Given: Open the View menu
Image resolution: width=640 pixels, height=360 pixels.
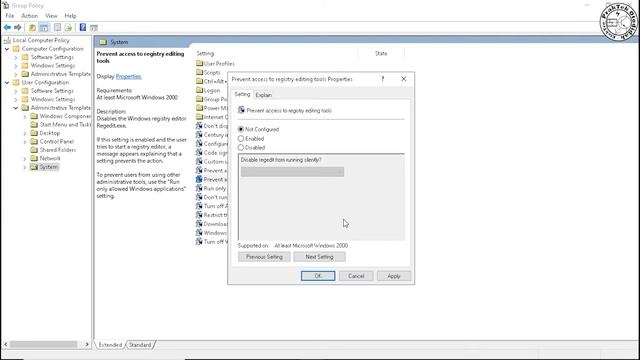Looking at the screenshot, I should 51,16.
